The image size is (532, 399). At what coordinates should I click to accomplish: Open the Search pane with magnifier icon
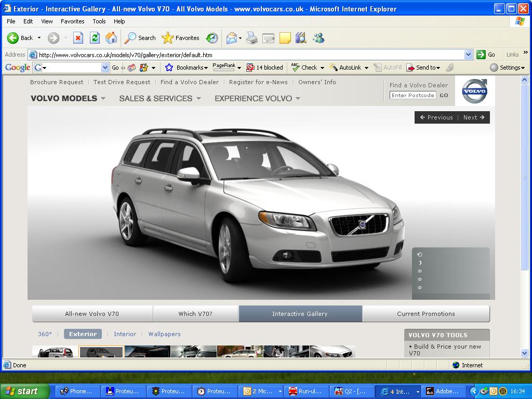click(140, 38)
